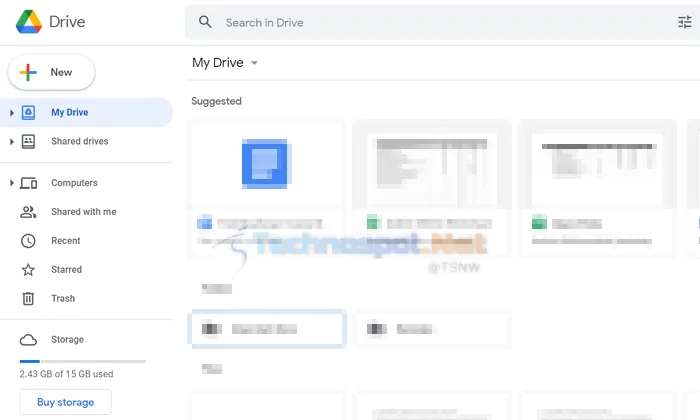Focus the Search in Drive field

tap(442, 22)
